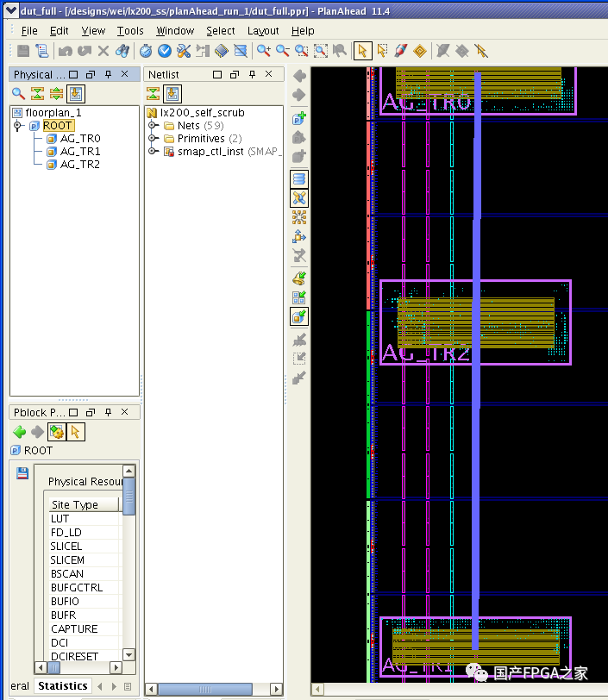Screen dimensions: 608x700
Task: Toggle the crossed connections icon in side toolbar
Action: click(x=299, y=197)
